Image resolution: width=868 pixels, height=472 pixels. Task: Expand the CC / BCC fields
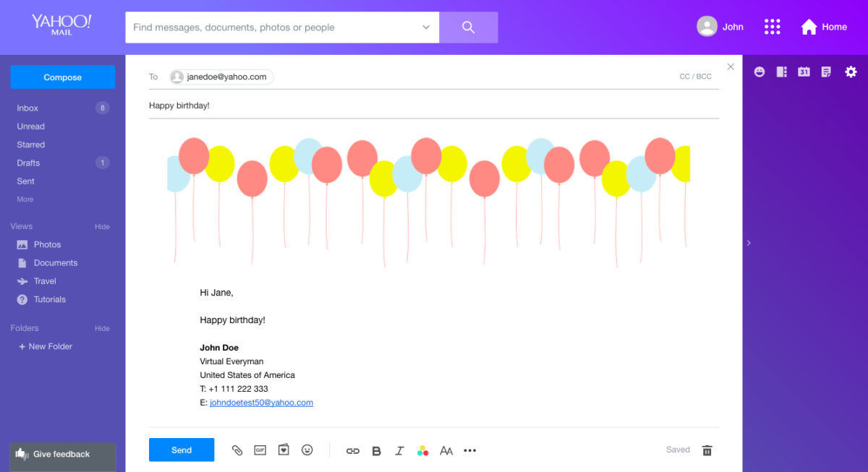(x=694, y=75)
